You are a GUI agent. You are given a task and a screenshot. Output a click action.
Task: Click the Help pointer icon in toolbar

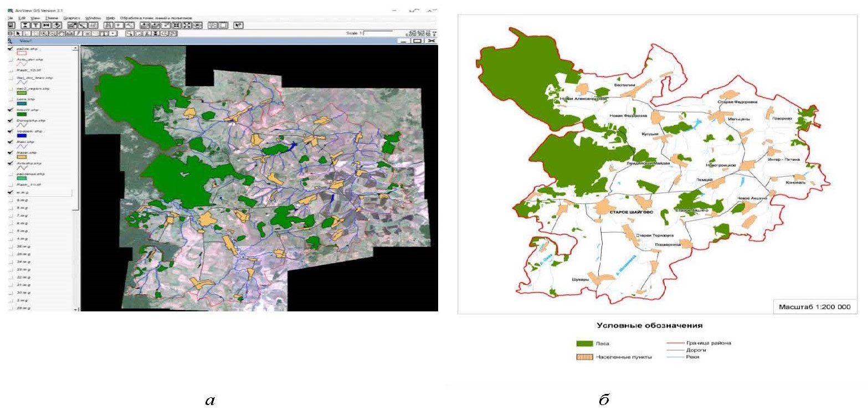tap(238, 25)
